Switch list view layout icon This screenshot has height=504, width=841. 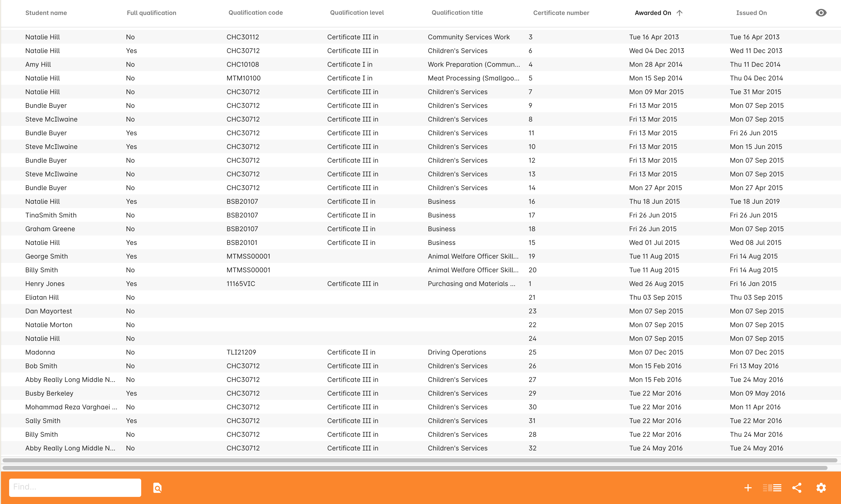click(x=772, y=488)
